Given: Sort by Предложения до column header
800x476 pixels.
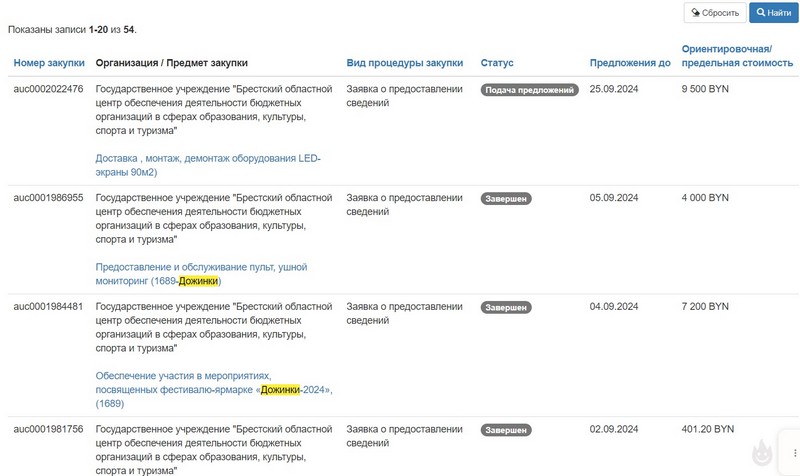Looking at the screenshot, I should point(630,63).
